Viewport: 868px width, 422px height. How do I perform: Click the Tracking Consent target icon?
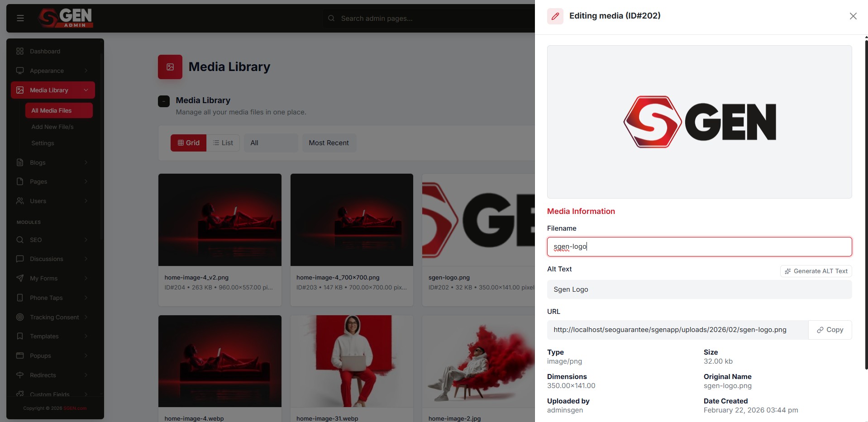[20, 317]
